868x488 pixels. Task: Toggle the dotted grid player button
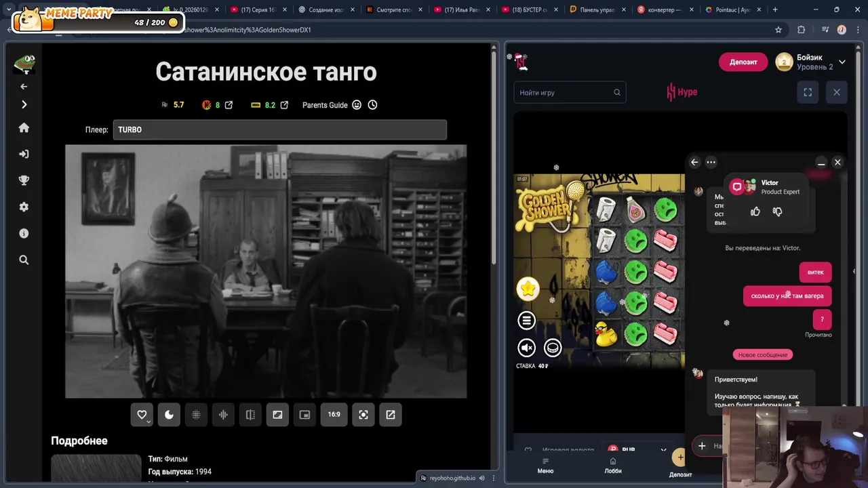point(196,415)
